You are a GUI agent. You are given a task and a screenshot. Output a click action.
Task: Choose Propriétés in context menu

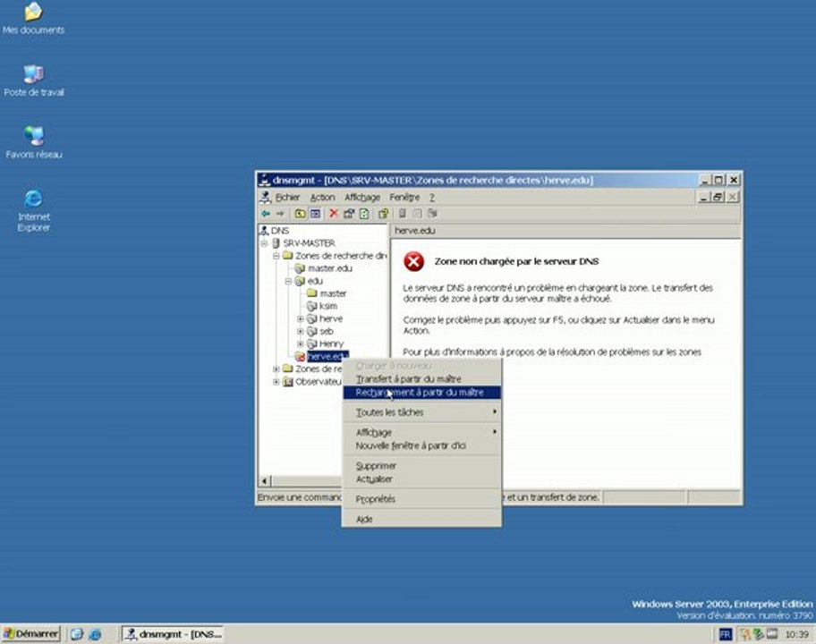pyautogui.click(x=421, y=499)
